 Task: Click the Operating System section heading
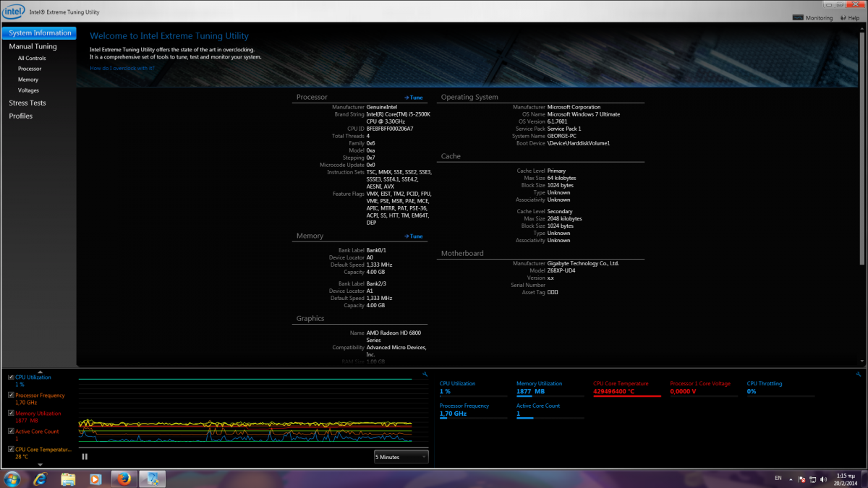click(x=469, y=97)
